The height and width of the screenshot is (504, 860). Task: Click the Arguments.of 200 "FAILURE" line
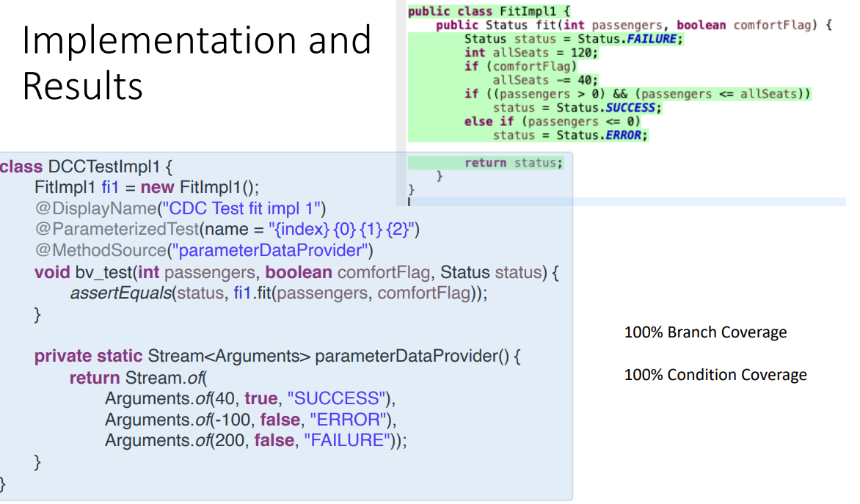(x=255, y=441)
